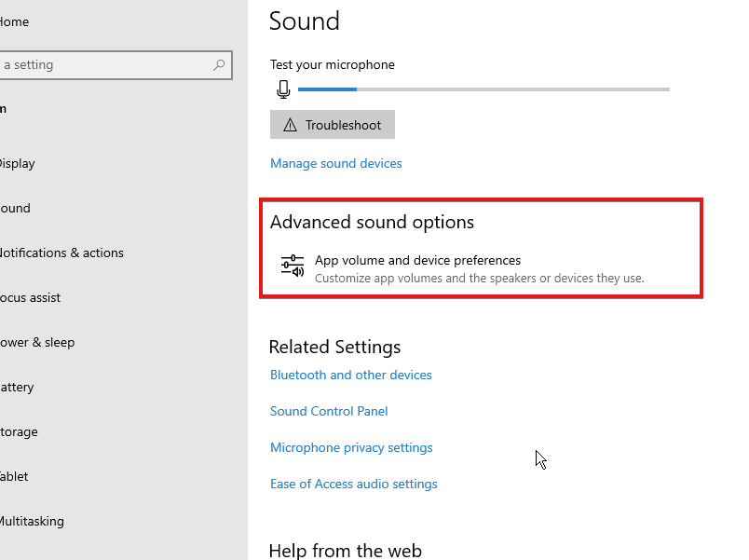Select Sound in the sidebar
This screenshot has width=749, height=560.
15,209
